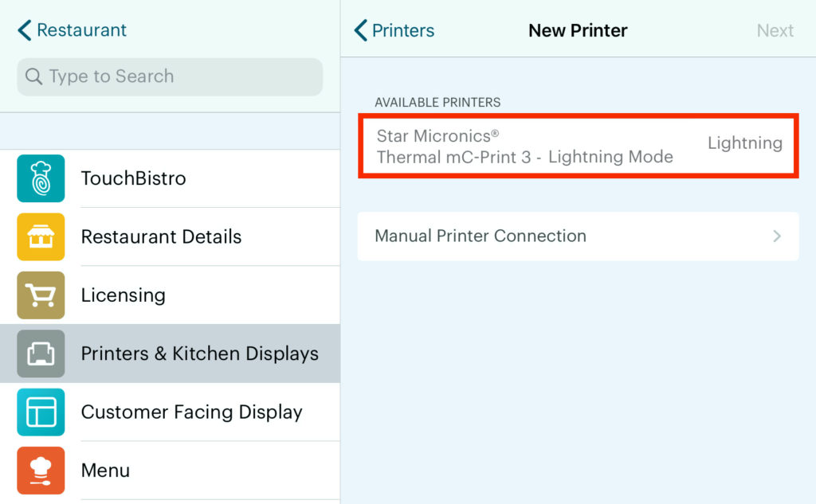The image size is (816, 504).
Task: Open the Customer Facing Display settings
Action: coord(191,412)
